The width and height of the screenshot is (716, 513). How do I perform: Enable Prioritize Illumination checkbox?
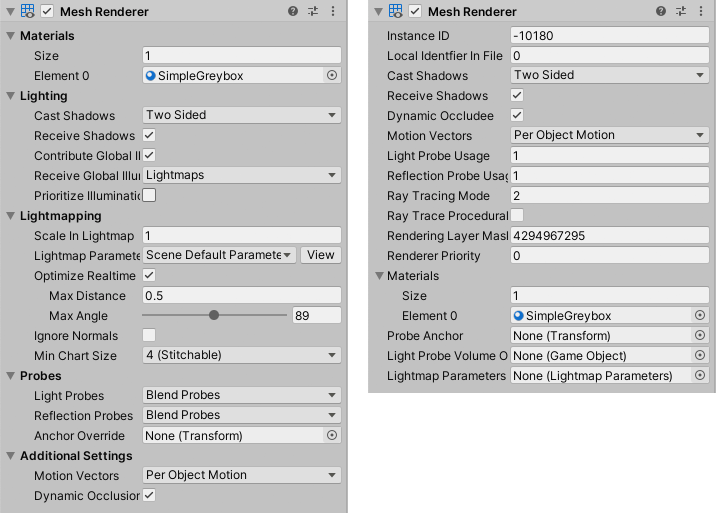[149, 195]
